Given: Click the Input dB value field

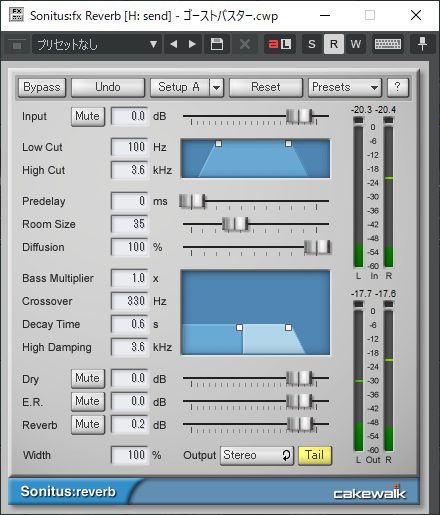Looking at the screenshot, I should pyautogui.click(x=129, y=116).
